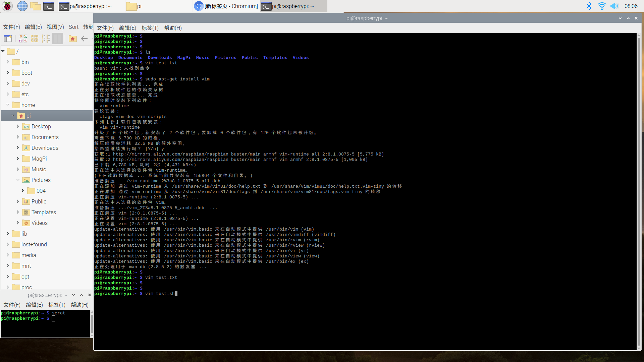Go to home folder toolbar icon
This screenshot has height=362, width=644.
72,39
